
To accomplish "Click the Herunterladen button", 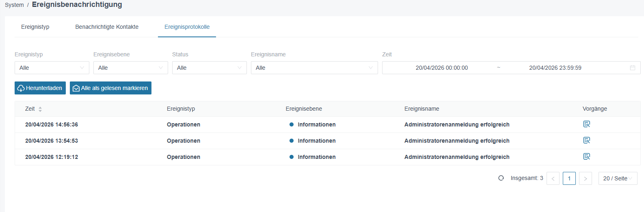I will point(40,88).
